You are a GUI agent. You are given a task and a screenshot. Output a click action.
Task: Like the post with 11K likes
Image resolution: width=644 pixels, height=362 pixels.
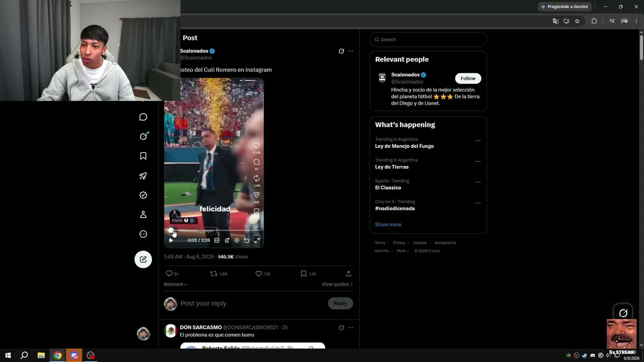[263, 274]
